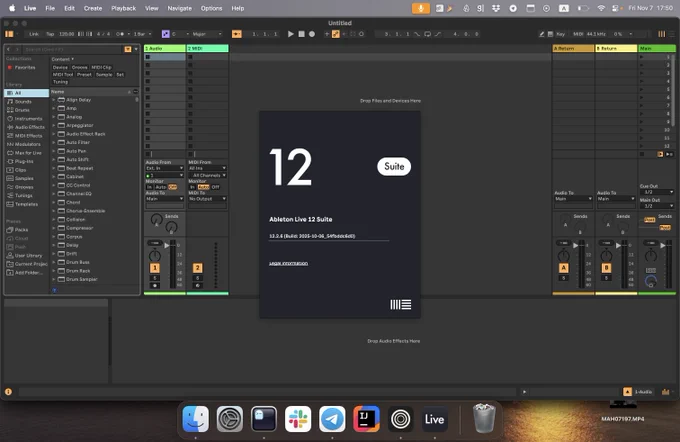This screenshot has width=680, height=442.
Task: Toggle track 2 activator button
Action: click(x=197, y=268)
